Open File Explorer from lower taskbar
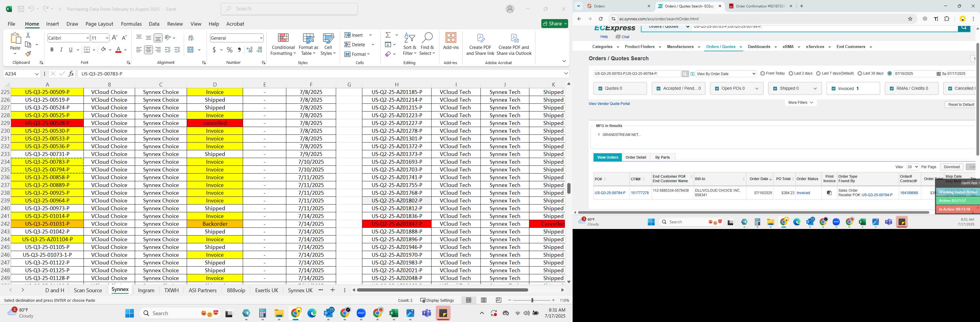Screen dimensions: 980x322 click(279, 313)
